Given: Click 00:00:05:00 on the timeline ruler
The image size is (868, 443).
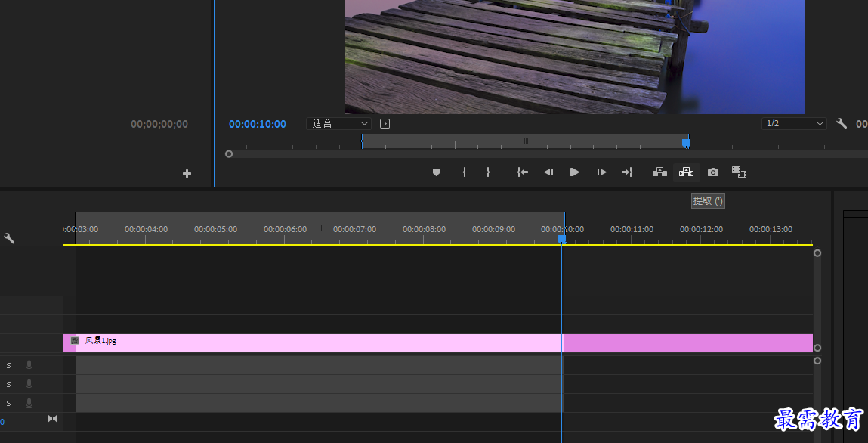Looking at the screenshot, I should 216,229.
